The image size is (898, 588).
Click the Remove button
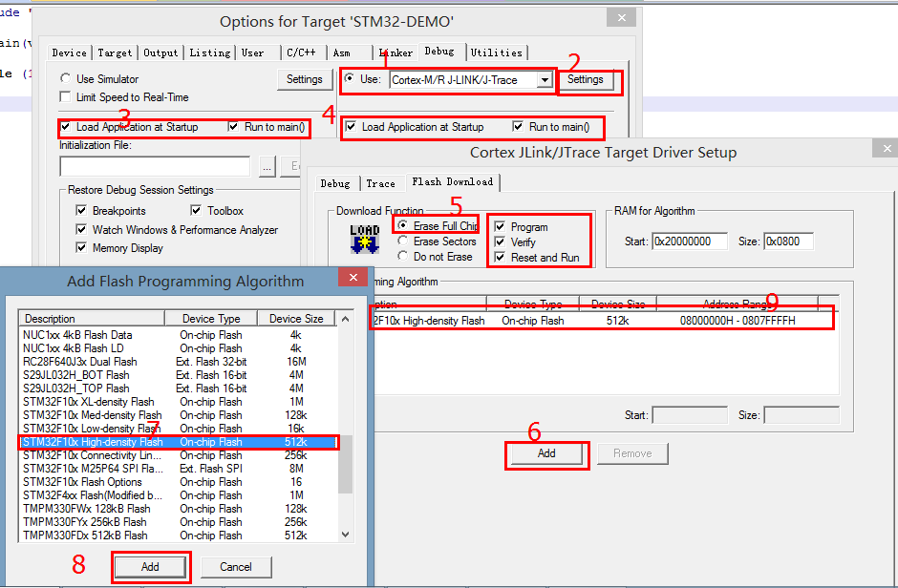[x=632, y=453]
